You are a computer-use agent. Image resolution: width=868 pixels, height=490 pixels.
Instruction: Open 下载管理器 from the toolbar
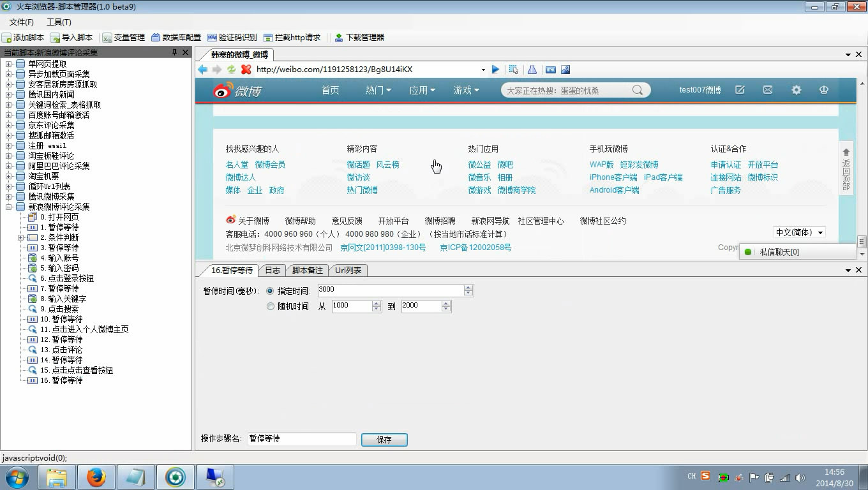359,38
